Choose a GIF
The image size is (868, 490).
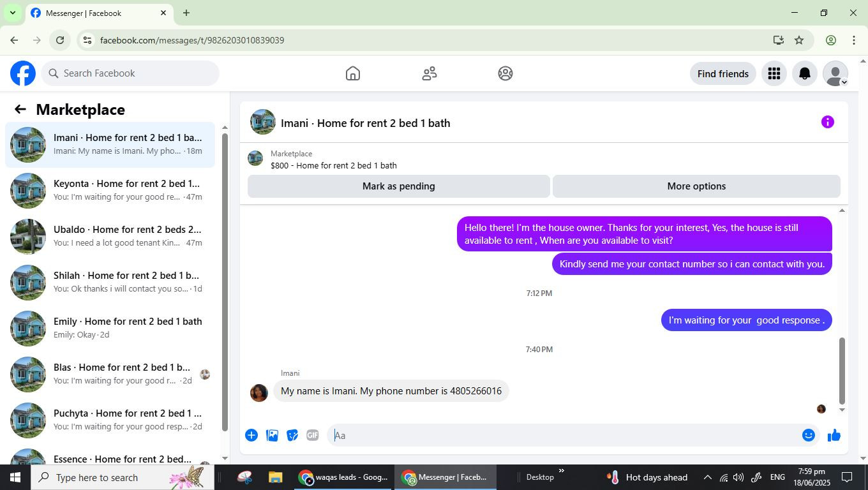pos(312,435)
